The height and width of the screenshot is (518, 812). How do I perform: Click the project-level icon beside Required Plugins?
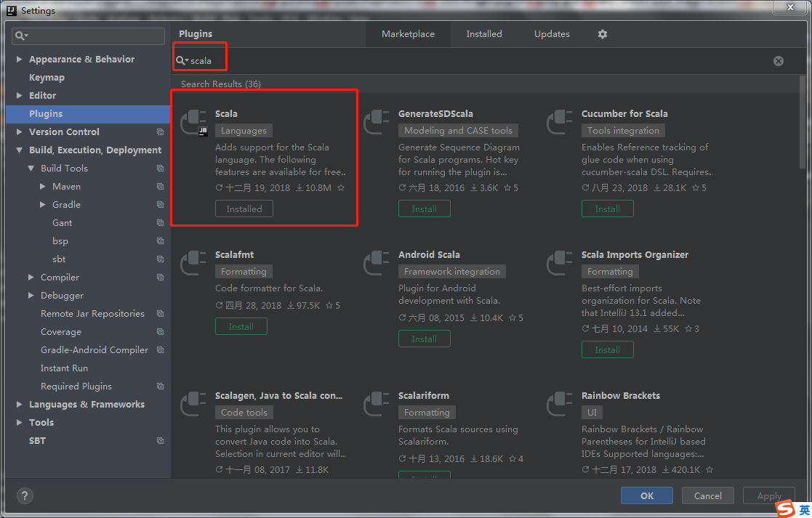tap(160, 386)
